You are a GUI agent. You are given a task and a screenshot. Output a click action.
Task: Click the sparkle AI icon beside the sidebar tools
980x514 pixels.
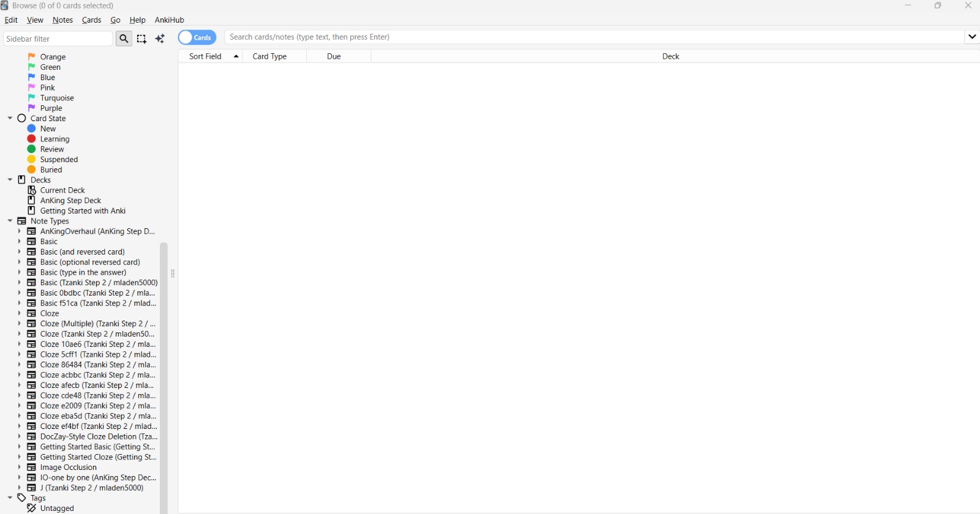(160, 39)
